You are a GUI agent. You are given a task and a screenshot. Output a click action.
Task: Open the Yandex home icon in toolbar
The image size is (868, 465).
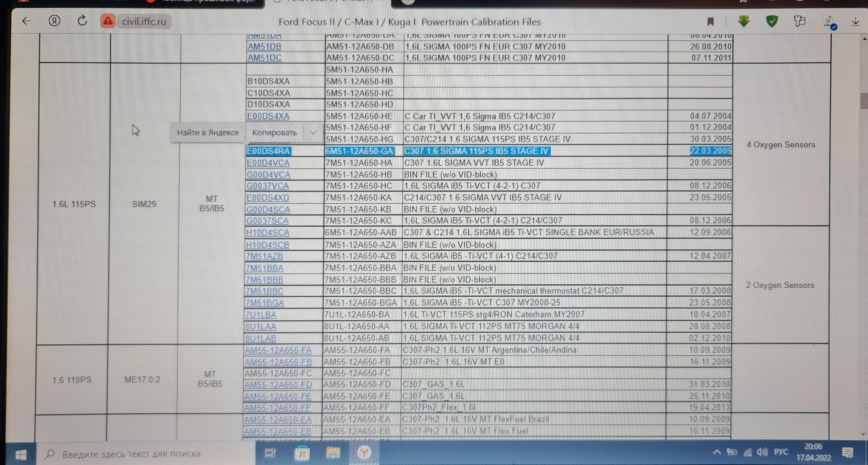point(54,21)
